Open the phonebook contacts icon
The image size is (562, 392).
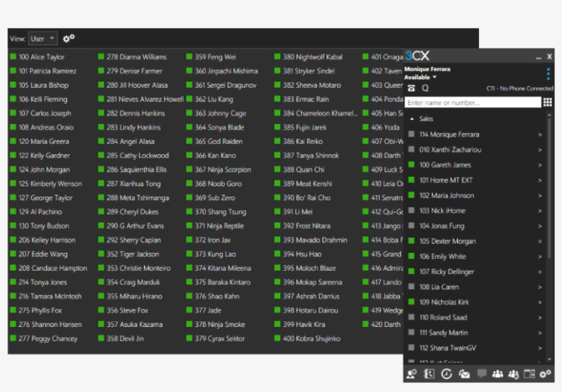[429, 374]
